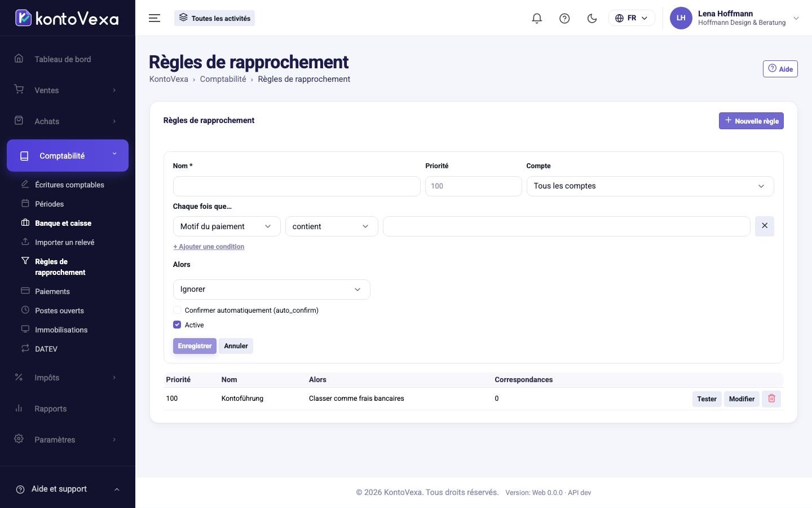812x508 pixels.
Task: Collapse the Comptabilité menu
Action: [x=68, y=155]
